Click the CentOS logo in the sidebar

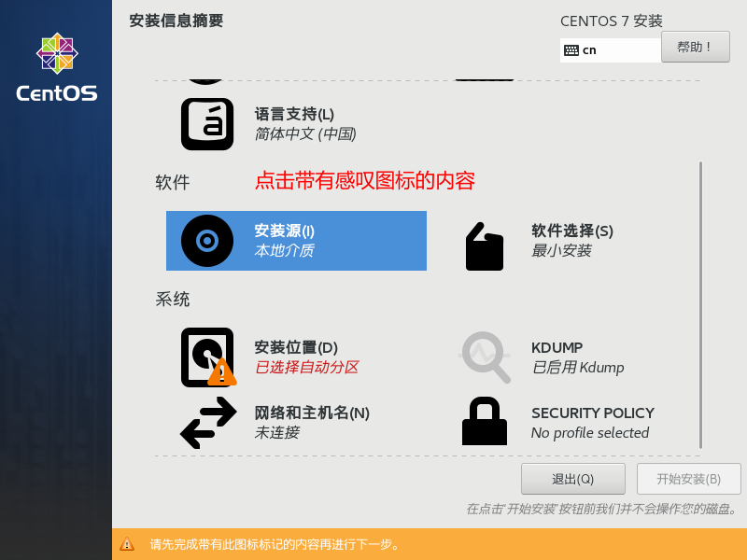pos(57,67)
